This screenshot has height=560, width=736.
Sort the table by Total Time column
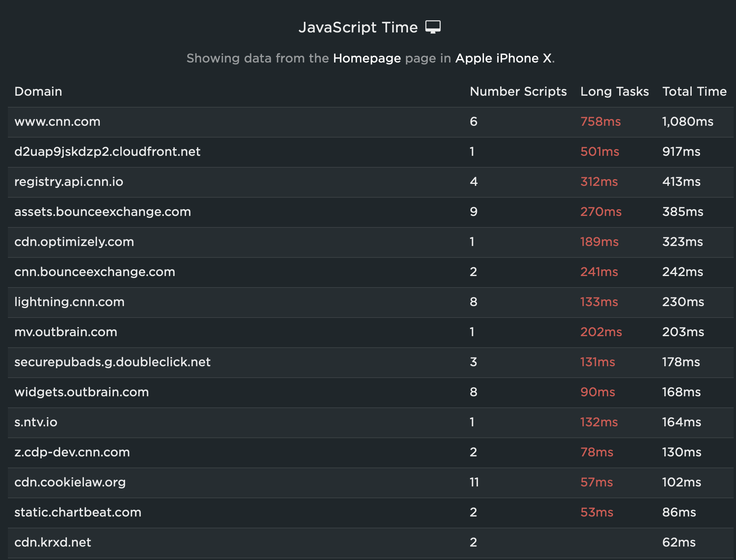coord(694,91)
